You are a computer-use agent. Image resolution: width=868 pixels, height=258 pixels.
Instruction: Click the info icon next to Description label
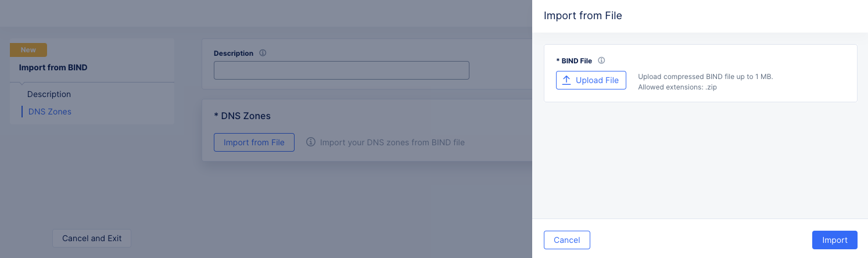coord(263,53)
